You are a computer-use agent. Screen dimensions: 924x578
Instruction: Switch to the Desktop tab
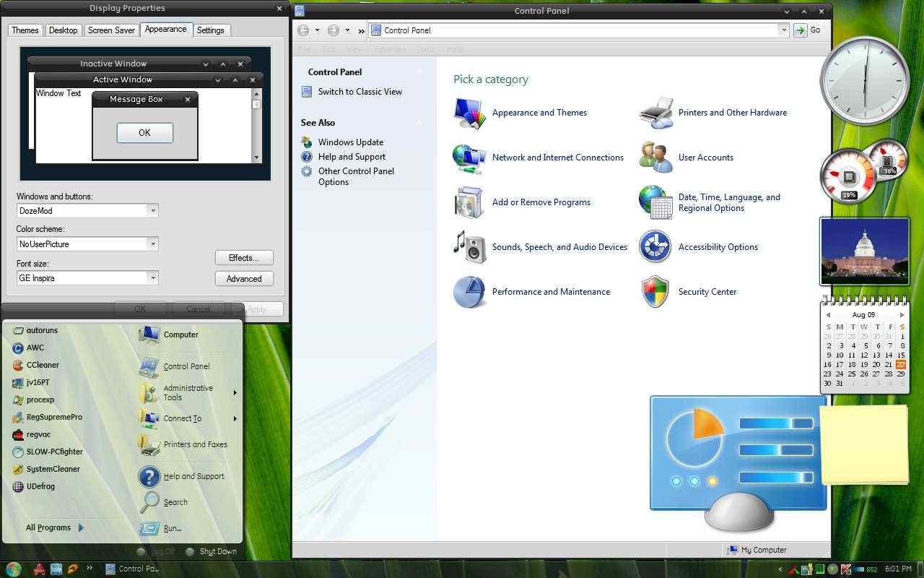[63, 30]
